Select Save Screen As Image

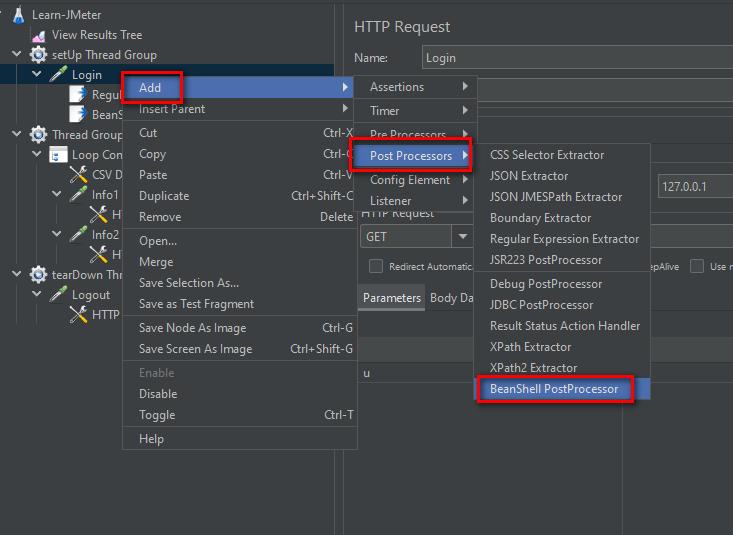click(240, 349)
